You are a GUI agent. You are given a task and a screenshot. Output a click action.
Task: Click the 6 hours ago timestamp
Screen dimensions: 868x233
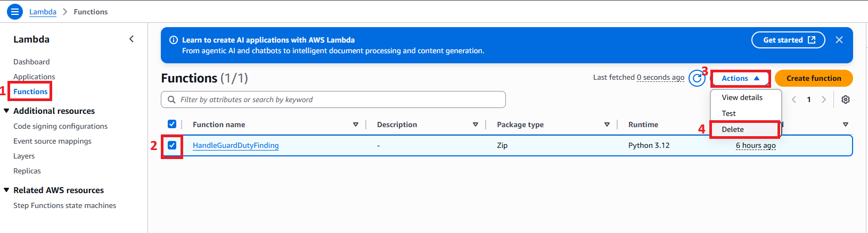[x=756, y=145]
